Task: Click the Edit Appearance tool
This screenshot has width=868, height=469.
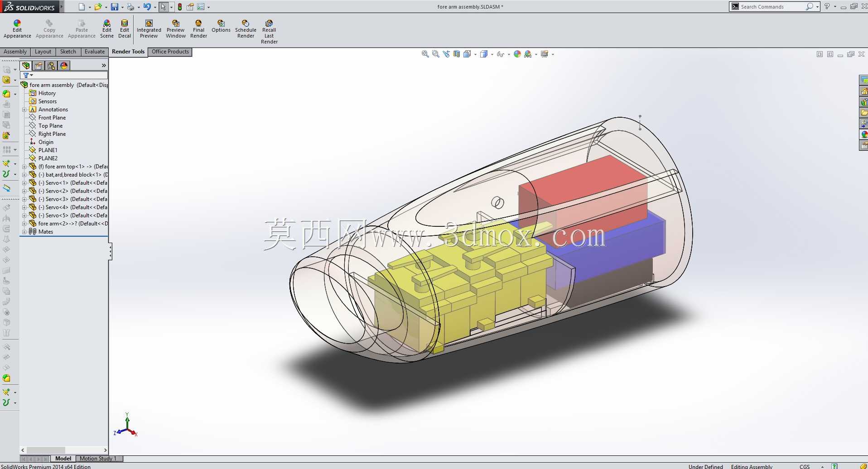Action: 17,29
